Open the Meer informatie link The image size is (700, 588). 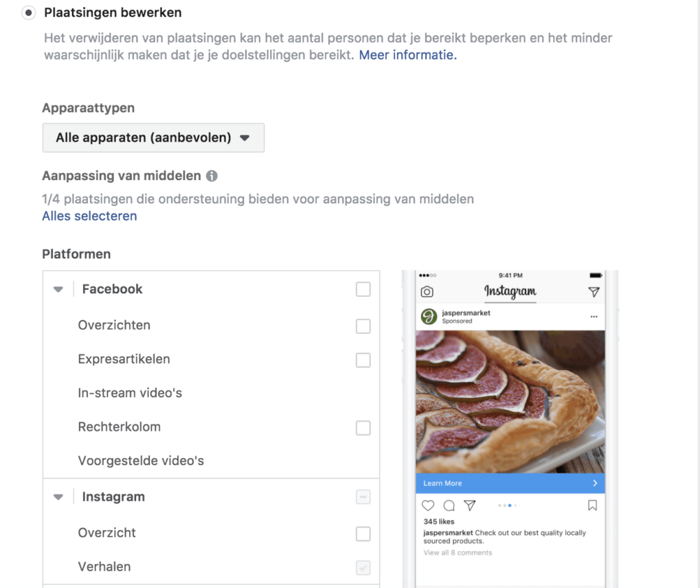pyautogui.click(x=407, y=55)
